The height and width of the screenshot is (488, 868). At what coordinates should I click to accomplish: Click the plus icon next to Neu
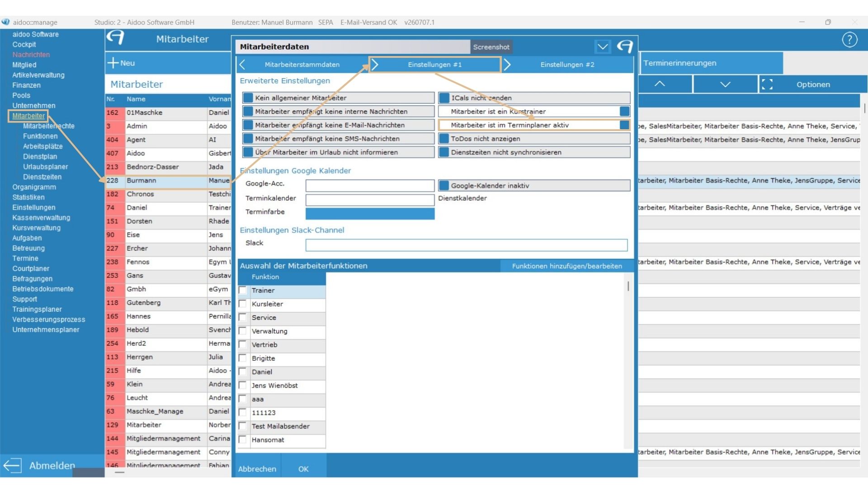tap(113, 63)
